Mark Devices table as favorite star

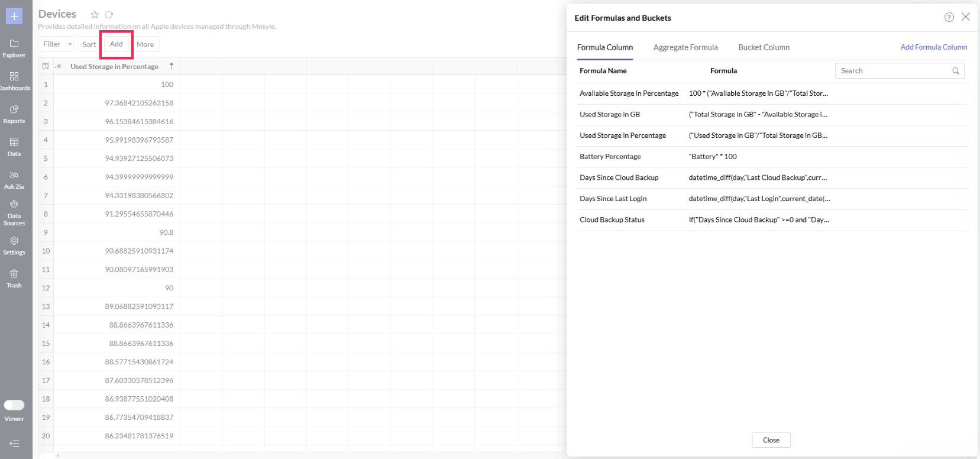pyautogui.click(x=95, y=15)
